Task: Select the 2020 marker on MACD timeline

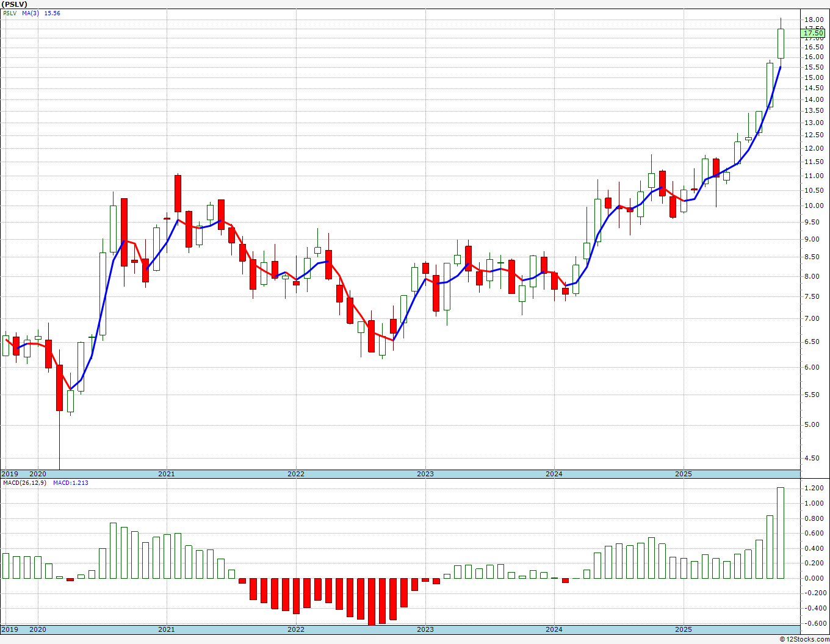Action: [x=38, y=629]
